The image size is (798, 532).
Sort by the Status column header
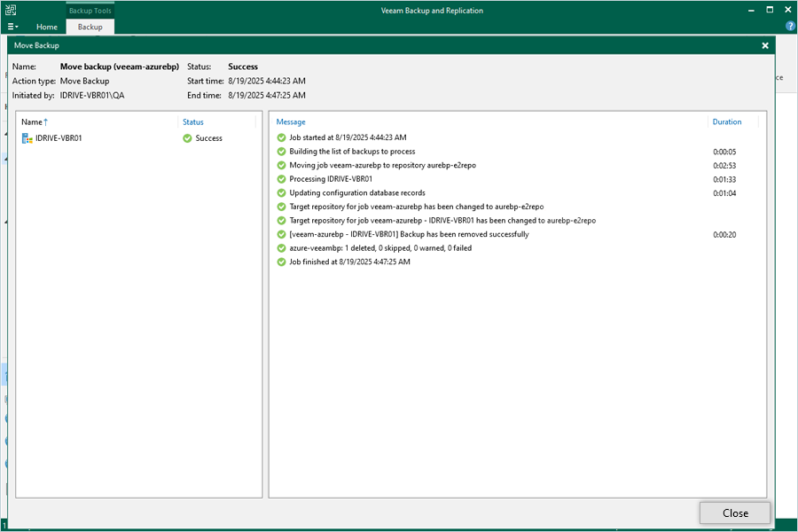[193, 121]
